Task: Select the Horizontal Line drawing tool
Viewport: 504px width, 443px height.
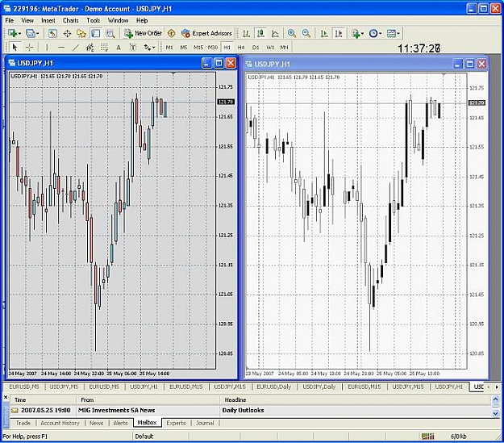Action: [x=61, y=48]
